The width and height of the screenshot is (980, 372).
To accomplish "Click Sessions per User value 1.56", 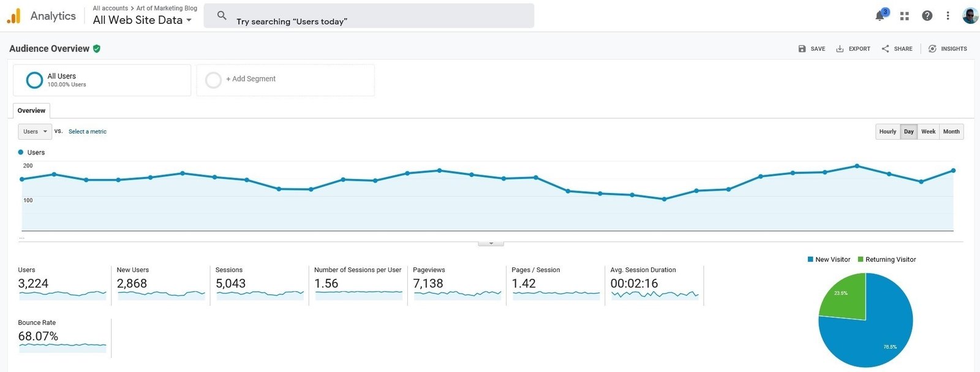I will coord(326,284).
